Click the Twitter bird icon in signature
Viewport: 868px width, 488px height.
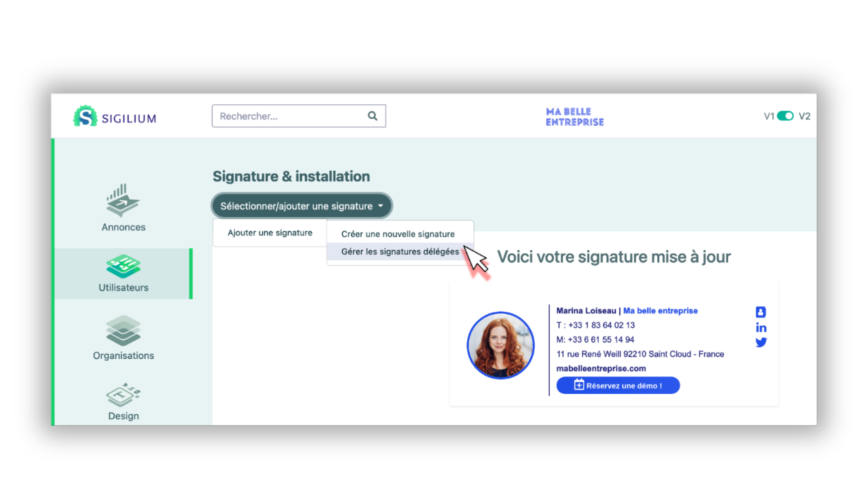coord(761,342)
